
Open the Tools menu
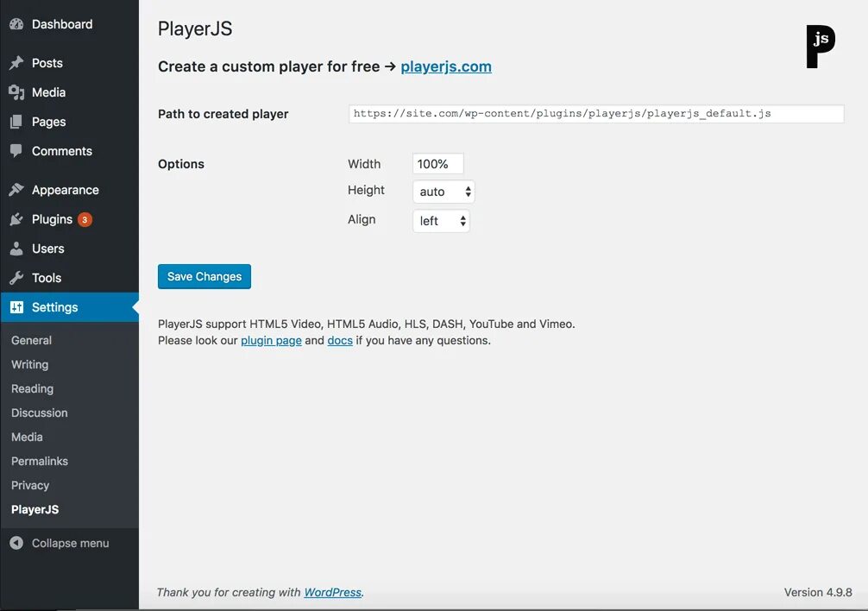47,278
